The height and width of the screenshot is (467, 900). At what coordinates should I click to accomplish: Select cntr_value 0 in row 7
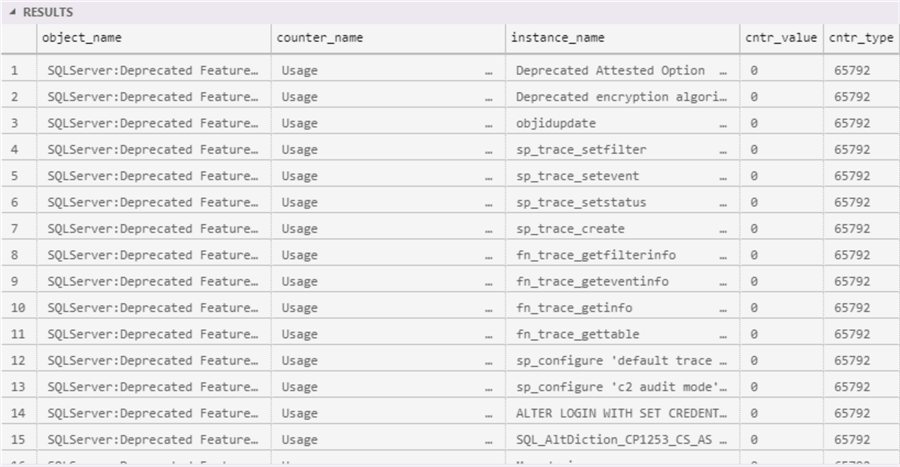click(x=781, y=228)
